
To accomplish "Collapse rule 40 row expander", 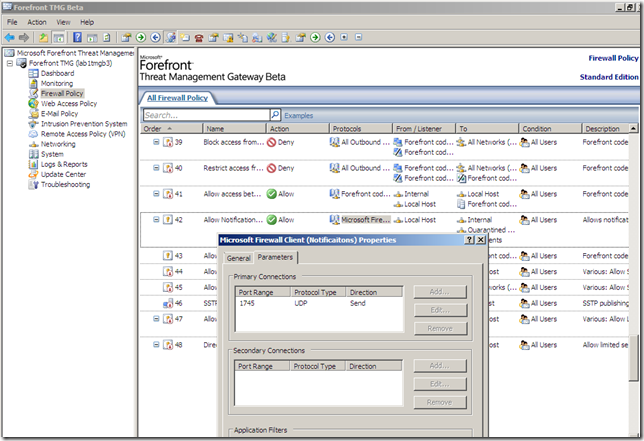I will [156, 168].
